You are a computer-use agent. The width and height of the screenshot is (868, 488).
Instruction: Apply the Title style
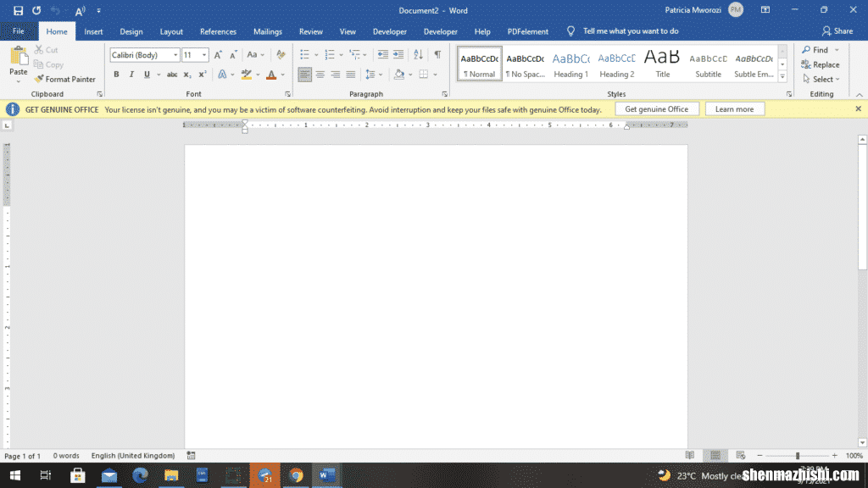[x=662, y=64]
